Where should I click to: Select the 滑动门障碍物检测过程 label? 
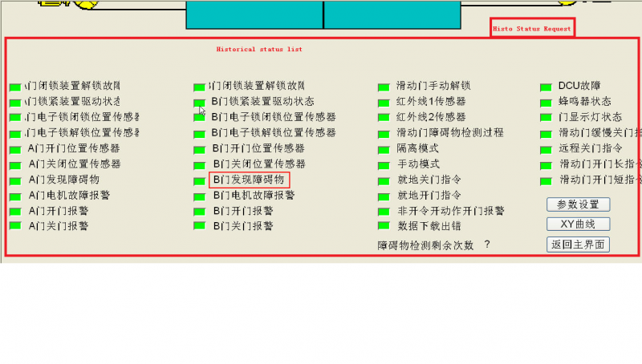450,132
